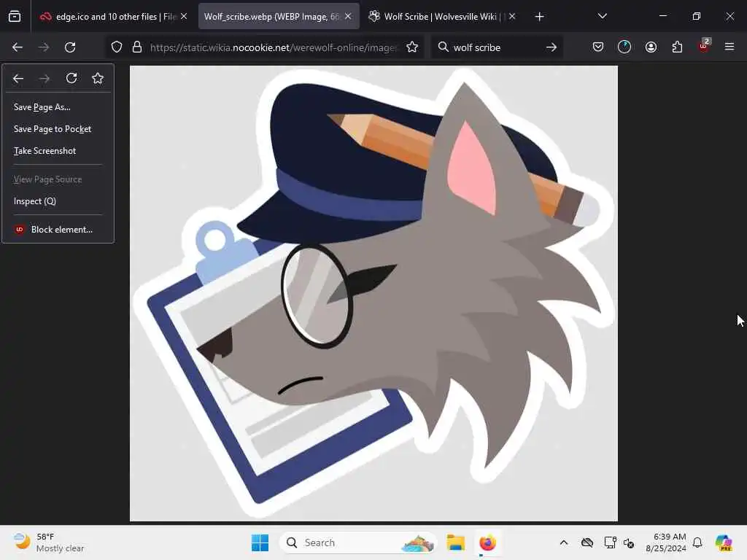The image size is (747, 560).
Task: Open the Windows Start menu
Action: tap(260, 542)
